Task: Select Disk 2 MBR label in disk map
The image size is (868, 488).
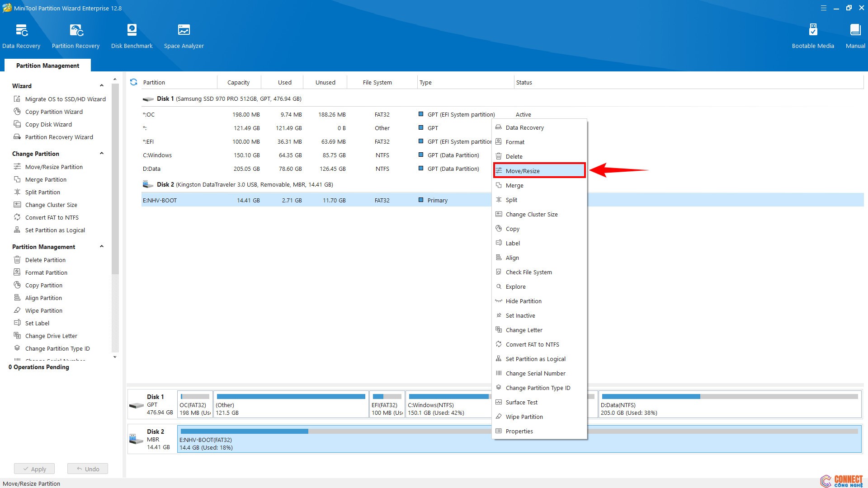Action: 152,439
